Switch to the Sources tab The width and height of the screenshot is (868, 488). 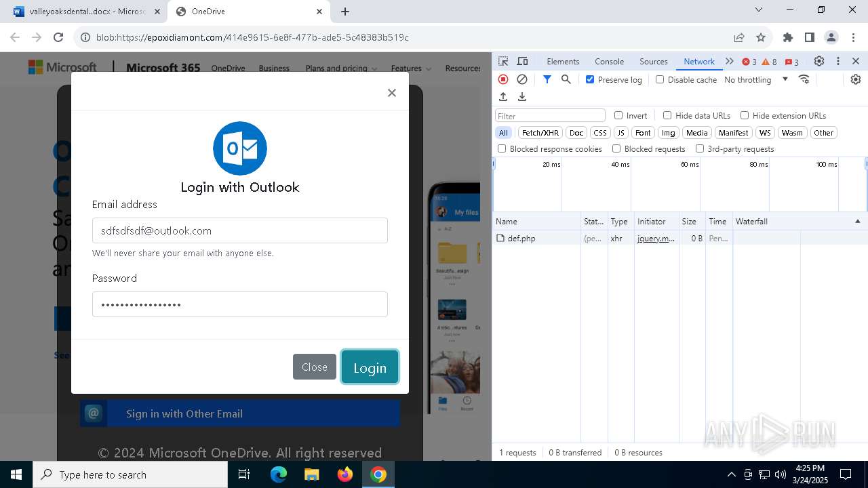pos(654,61)
